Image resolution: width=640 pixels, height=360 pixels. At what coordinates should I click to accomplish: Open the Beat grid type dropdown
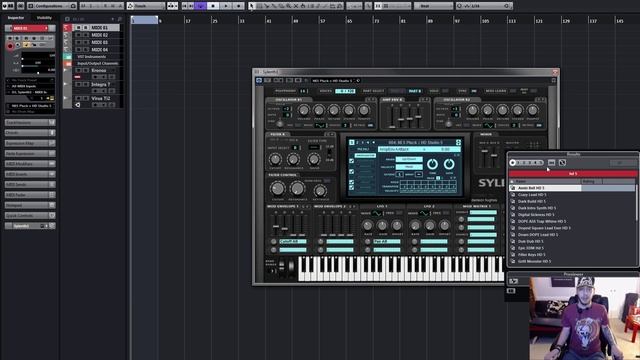(x=433, y=6)
